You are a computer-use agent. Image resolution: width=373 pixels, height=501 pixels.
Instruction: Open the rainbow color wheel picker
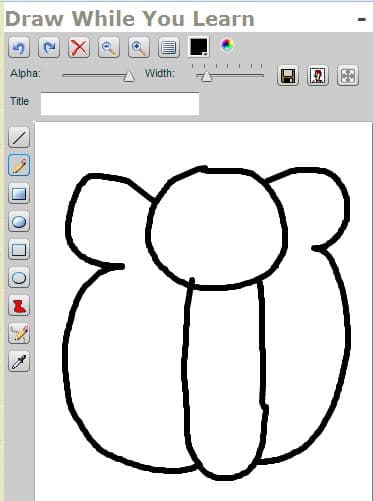(x=227, y=45)
